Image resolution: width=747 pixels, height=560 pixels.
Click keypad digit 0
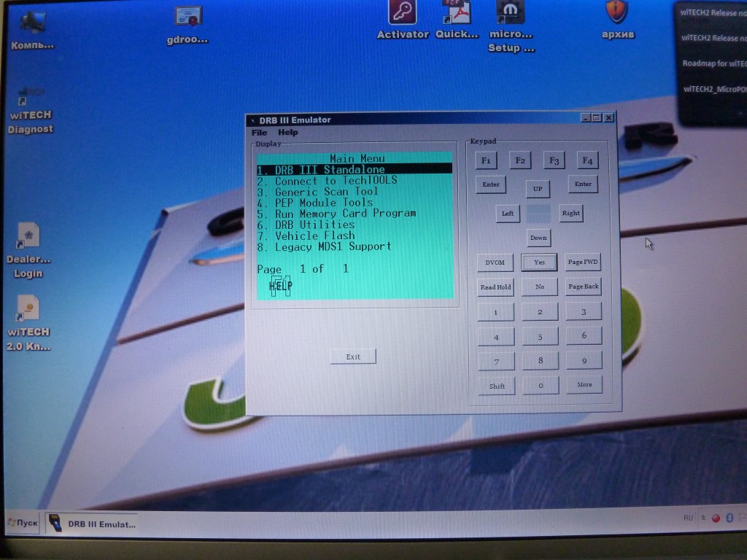(x=541, y=386)
